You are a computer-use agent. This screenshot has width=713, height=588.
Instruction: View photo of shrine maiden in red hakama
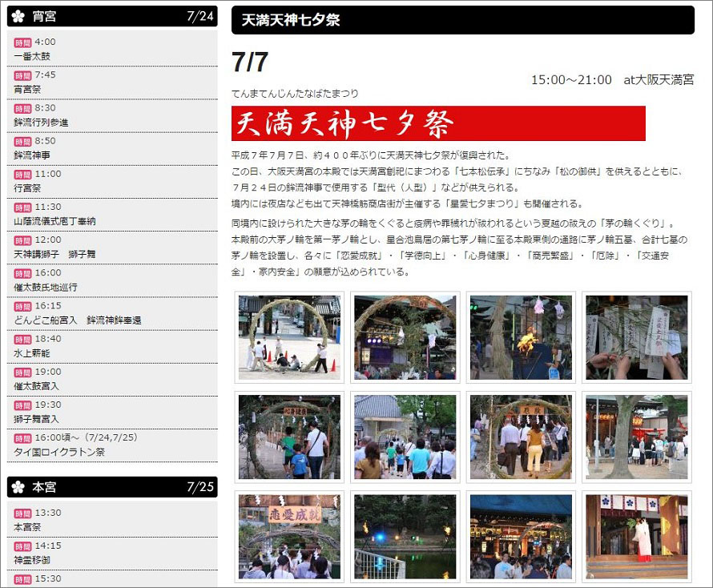pos(637,537)
